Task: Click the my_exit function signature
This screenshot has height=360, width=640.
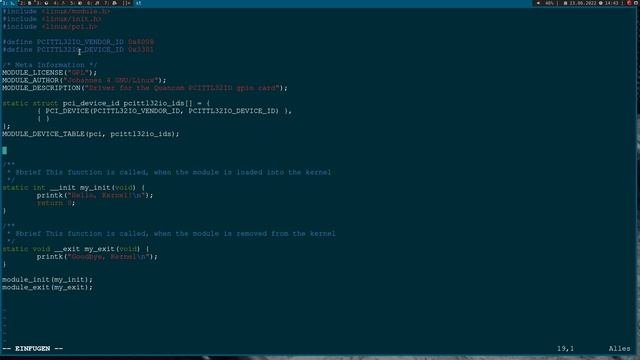Action: (76, 249)
